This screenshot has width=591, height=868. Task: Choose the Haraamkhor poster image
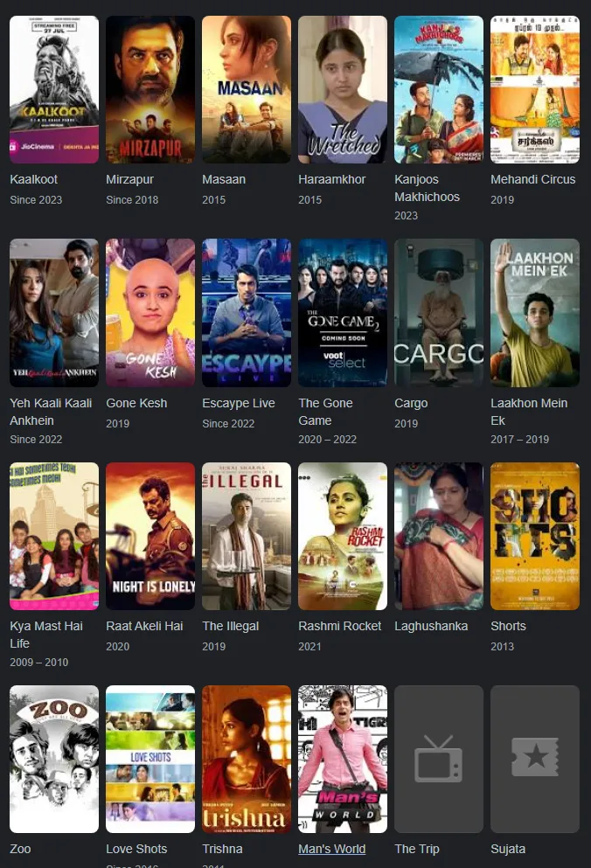pos(343,90)
